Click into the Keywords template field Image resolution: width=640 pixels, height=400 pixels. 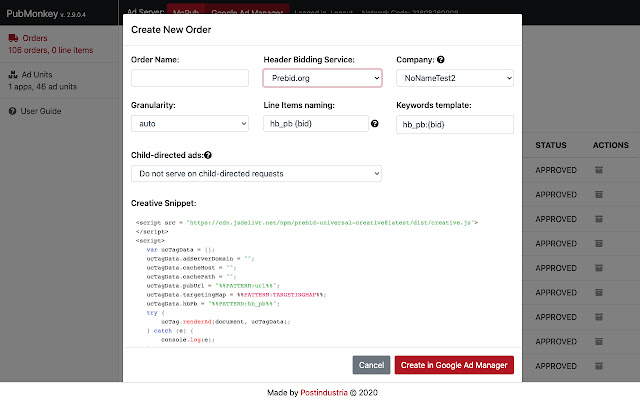454,124
